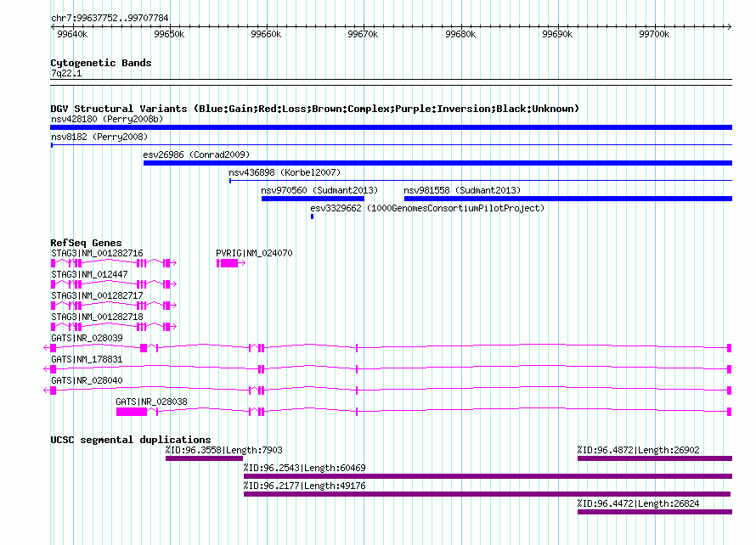Open the GATS|NR_028039 label
This screenshot has width=756, height=545.
point(87,338)
